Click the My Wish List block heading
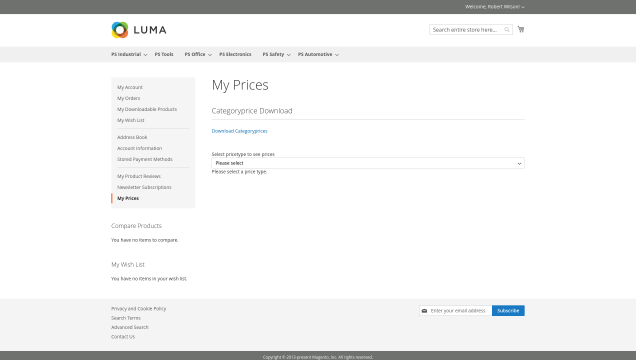640x360 pixels. click(128, 264)
